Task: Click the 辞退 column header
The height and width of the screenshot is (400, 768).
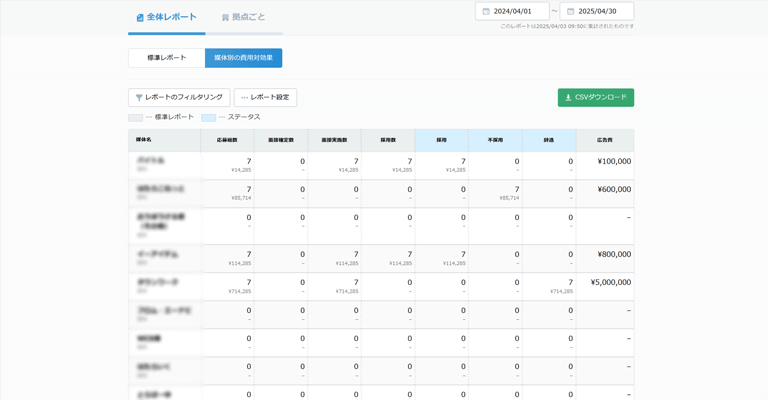Action: (x=549, y=140)
